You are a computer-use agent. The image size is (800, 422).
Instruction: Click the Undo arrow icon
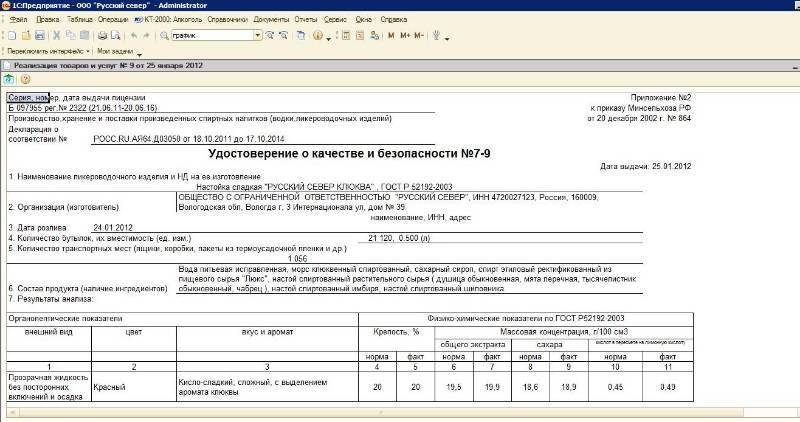(133, 35)
